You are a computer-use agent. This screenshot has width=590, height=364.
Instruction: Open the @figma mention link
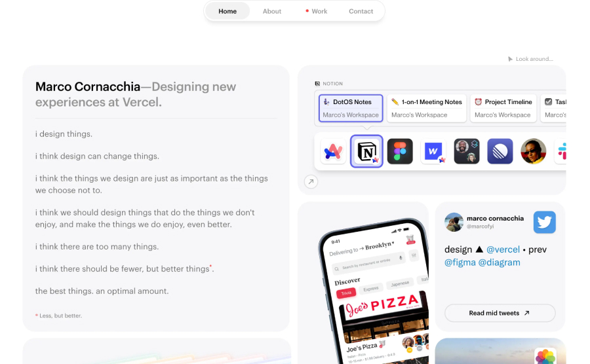(460, 263)
